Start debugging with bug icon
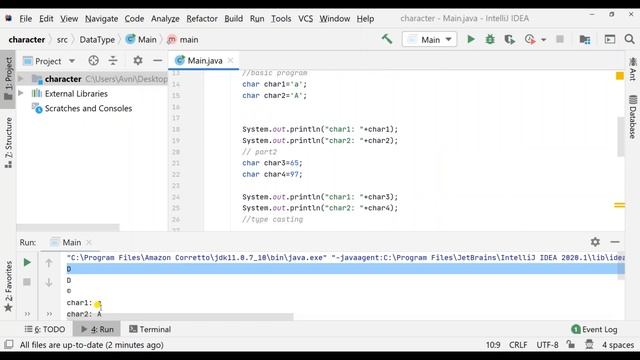This screenshot has height=360, width=640. (x=490, y=39)
